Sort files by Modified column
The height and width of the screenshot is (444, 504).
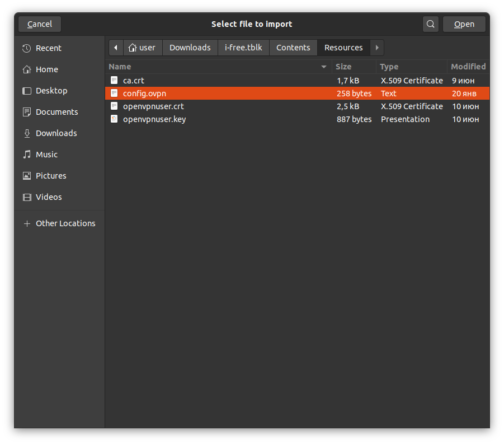[x=468, y=67]
